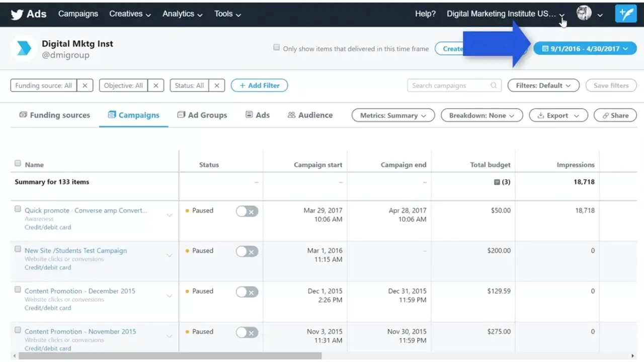Open the Breakdown: None dropdown

pos(482,115)
